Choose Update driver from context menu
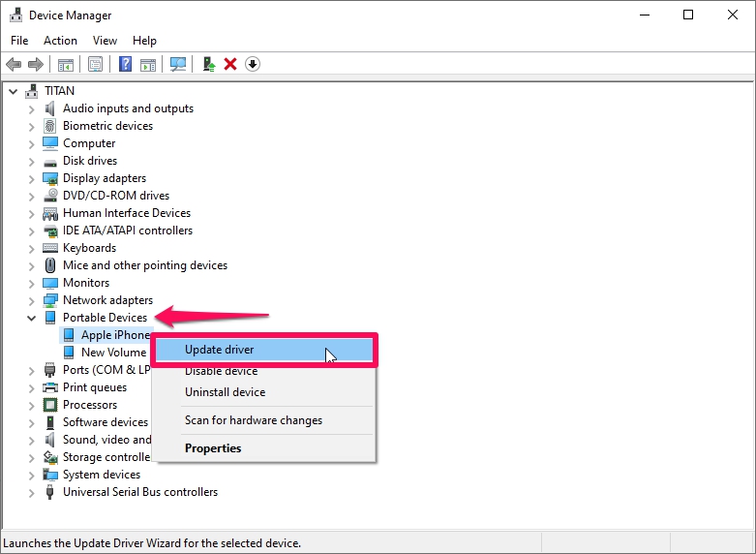The height and width of the screenshot is (554, 756). tap(264, 350)
